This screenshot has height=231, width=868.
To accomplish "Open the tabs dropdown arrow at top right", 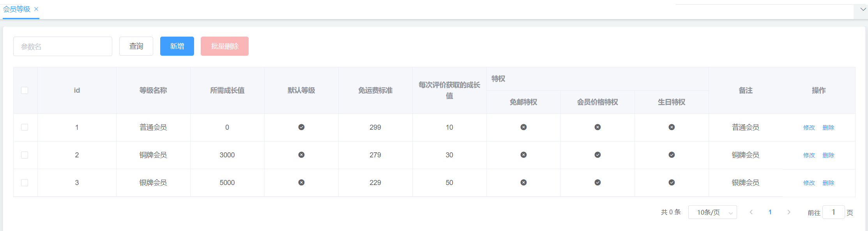I will point(863,9).
